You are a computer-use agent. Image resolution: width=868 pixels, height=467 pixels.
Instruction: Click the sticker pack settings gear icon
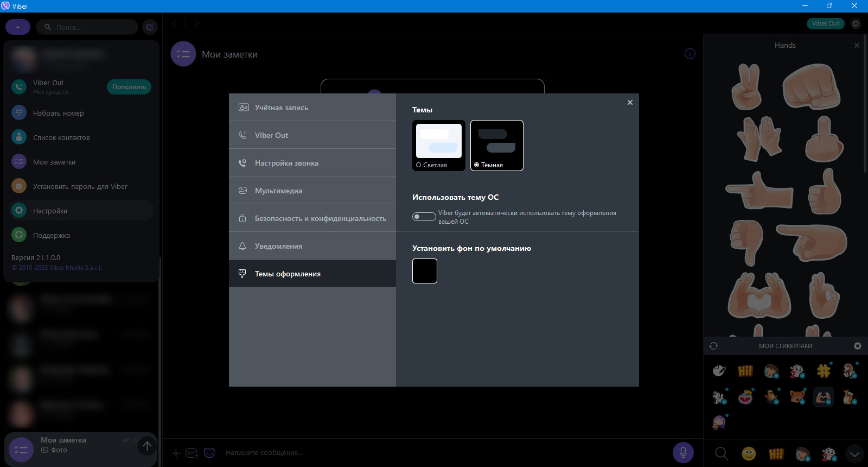(857, 346)
